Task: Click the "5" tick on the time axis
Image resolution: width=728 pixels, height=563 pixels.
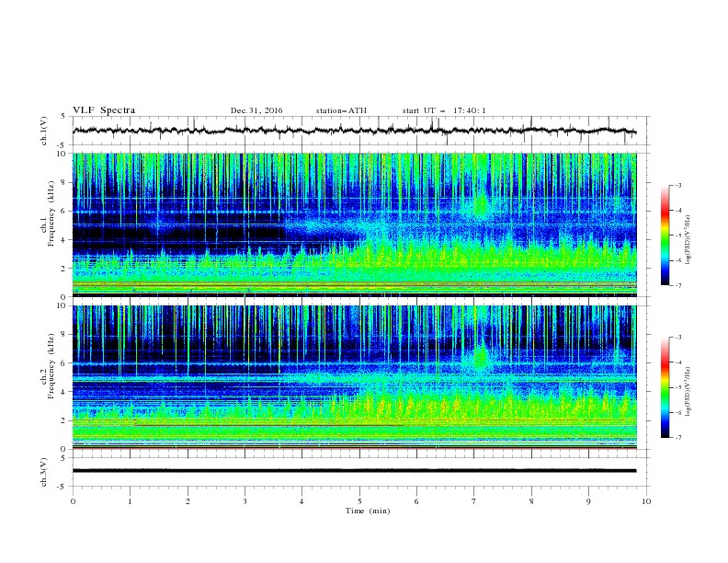Action: tap(359, 501)
